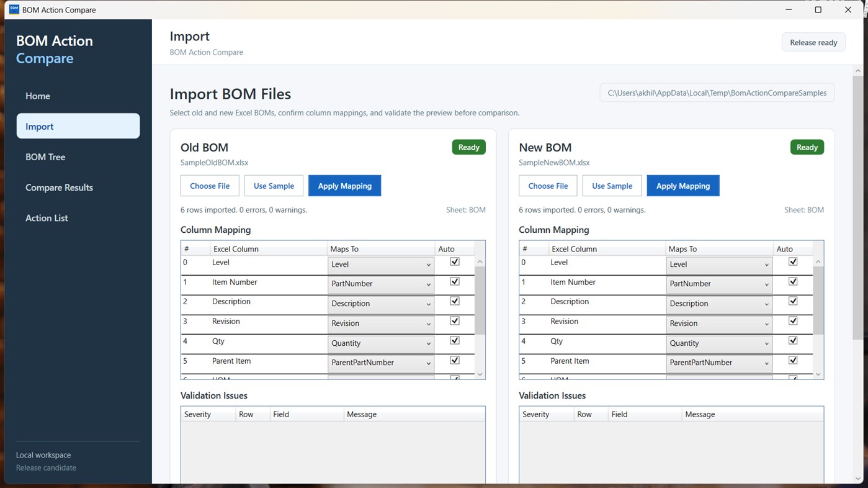Click Severity header in Old BOM validation
Viewport: 868px width, 488px height.
coord(208,414)
